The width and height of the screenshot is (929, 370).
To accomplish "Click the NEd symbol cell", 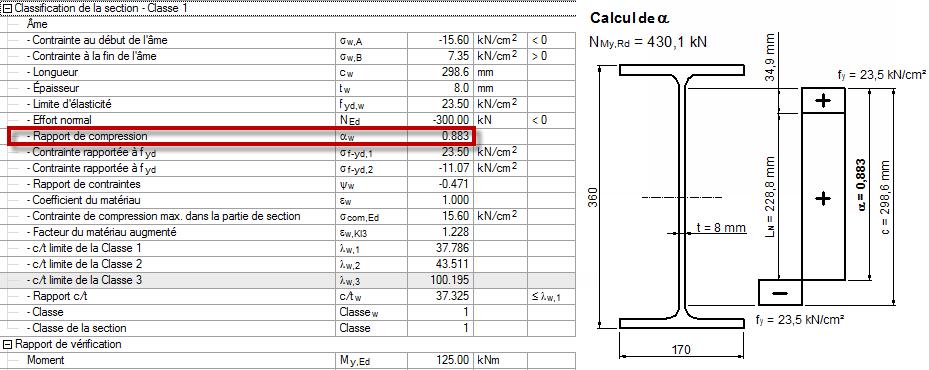I will pyautogui.click(x=371, y=120).
